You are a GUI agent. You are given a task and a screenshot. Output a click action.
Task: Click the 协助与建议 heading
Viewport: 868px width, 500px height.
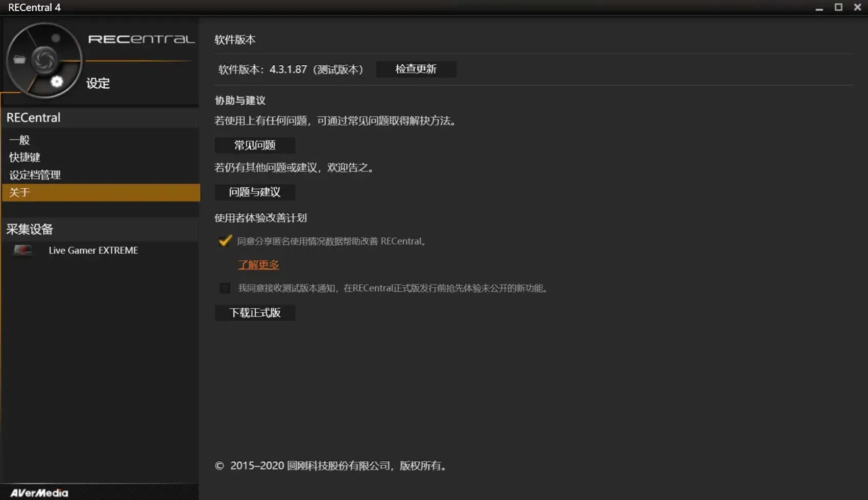click(240, 101)
